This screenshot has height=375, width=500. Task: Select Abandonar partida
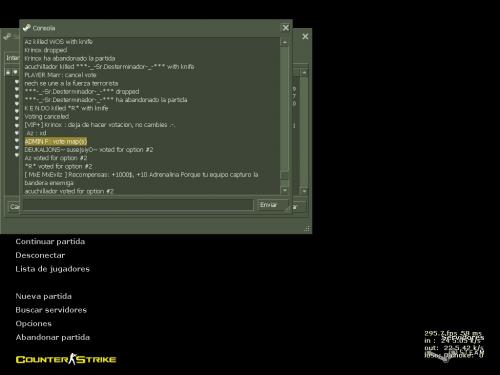[52, 337]
